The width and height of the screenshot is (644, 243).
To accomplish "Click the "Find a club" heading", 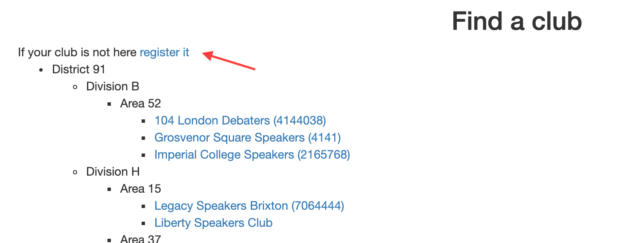I will point(517,21).
